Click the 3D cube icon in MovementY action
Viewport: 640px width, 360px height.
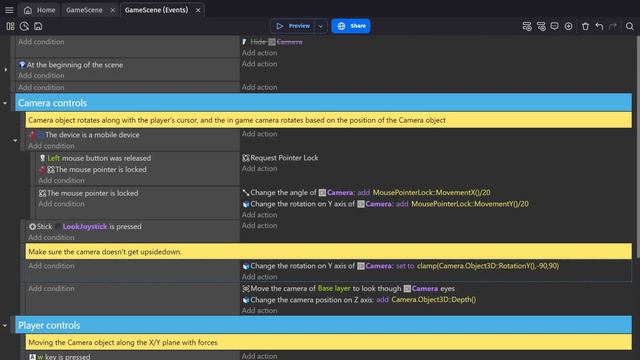[x=246, y=204]
